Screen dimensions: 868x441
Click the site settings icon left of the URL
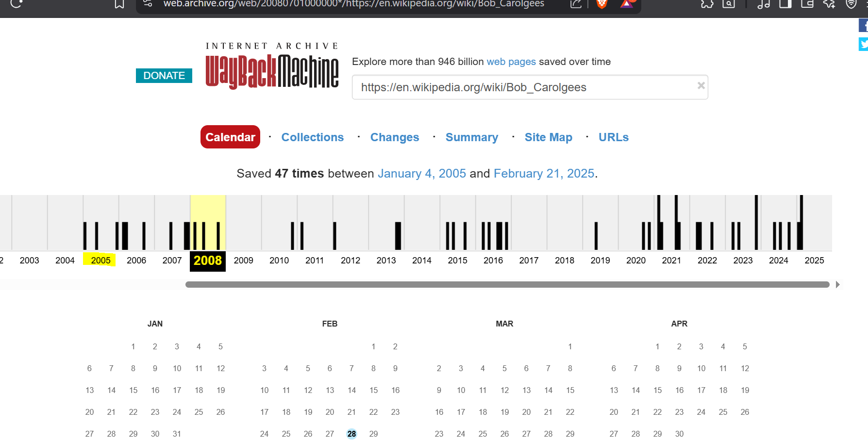pos(148,3)
